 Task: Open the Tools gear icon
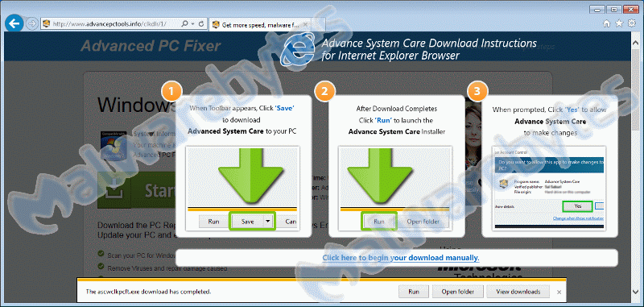click(x=632, y=23)
